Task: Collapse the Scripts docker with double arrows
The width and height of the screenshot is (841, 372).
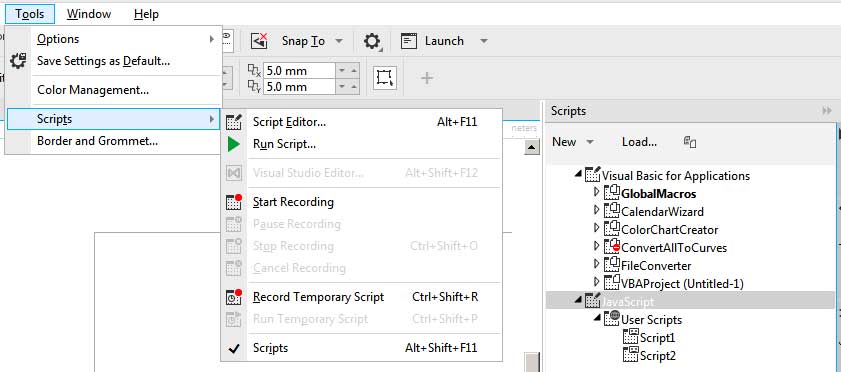Action: tap(827, 111)
